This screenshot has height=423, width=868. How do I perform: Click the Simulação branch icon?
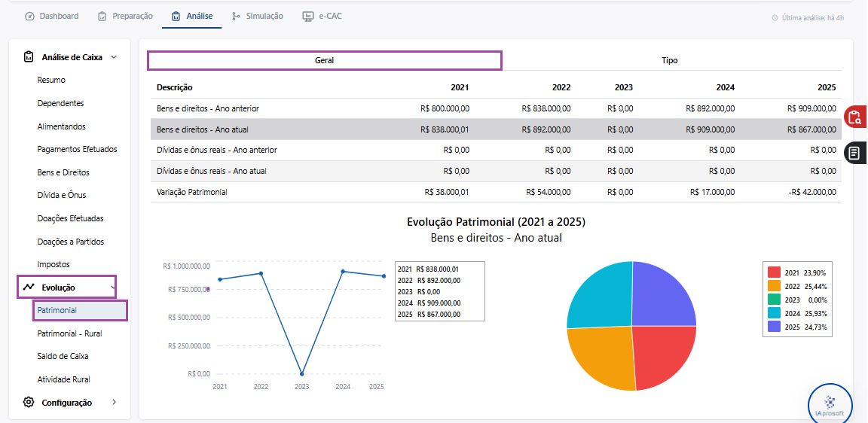pos(237,16)
